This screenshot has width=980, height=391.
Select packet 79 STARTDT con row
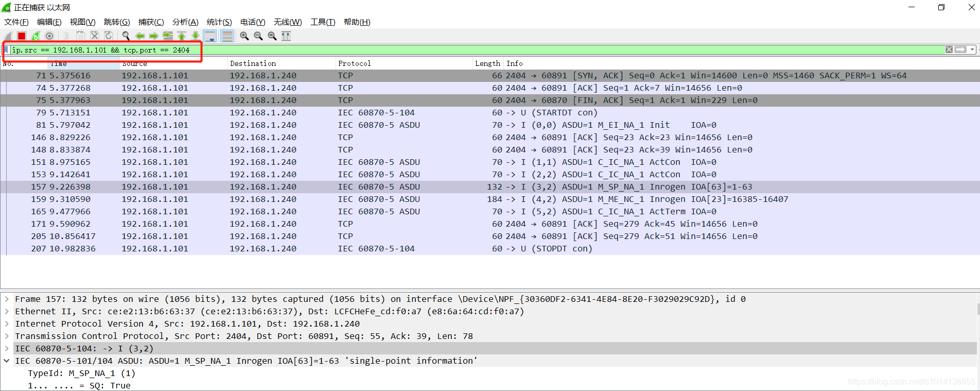tap(490, 112)
